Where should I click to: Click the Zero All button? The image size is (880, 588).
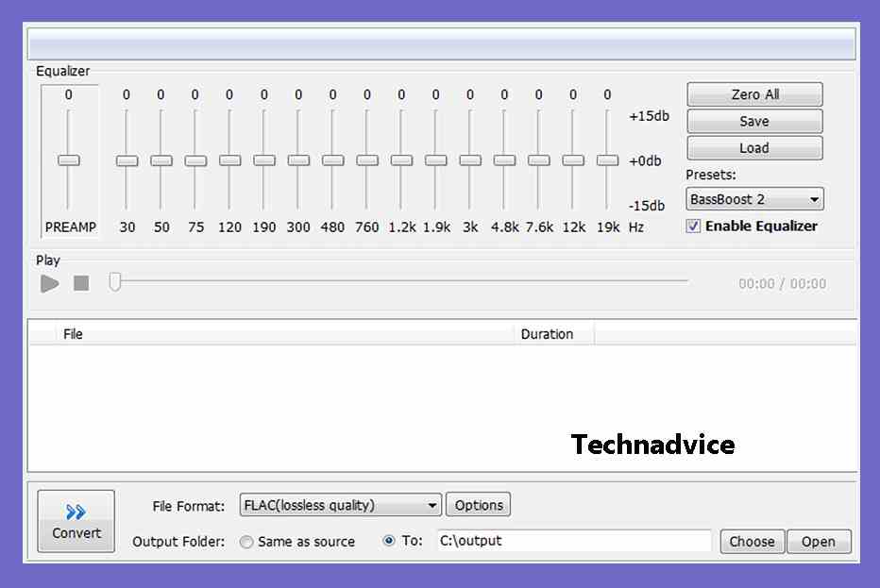point(754,94)
